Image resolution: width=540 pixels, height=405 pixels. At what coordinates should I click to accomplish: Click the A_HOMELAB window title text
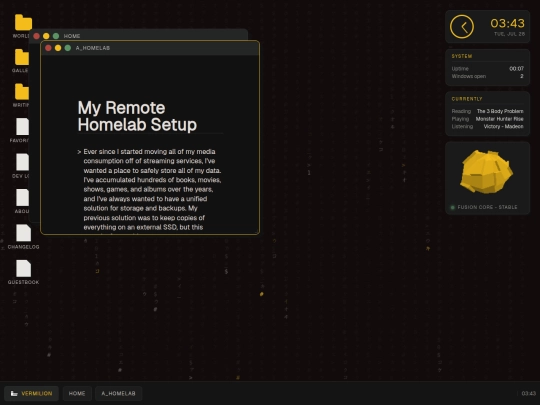93,48
